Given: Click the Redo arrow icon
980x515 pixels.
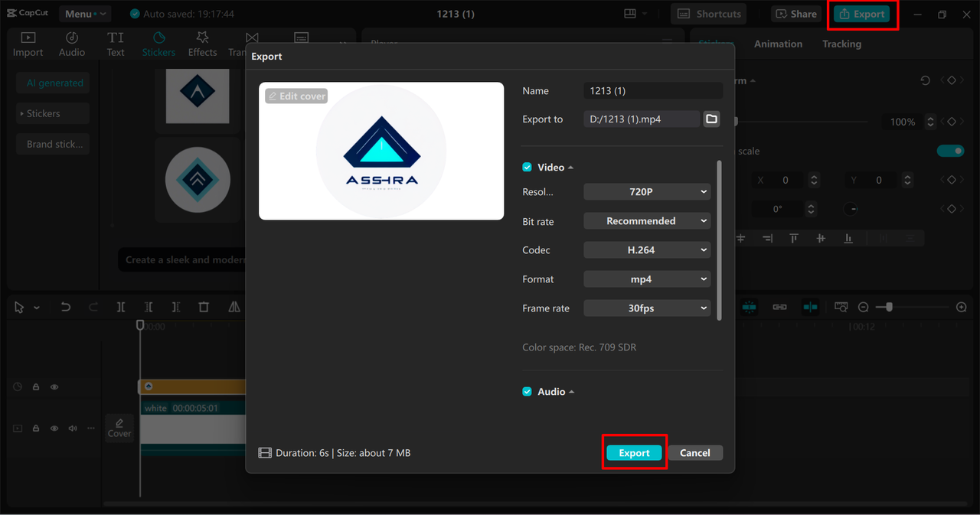Looking at the screenshot, I should point(93,307).
